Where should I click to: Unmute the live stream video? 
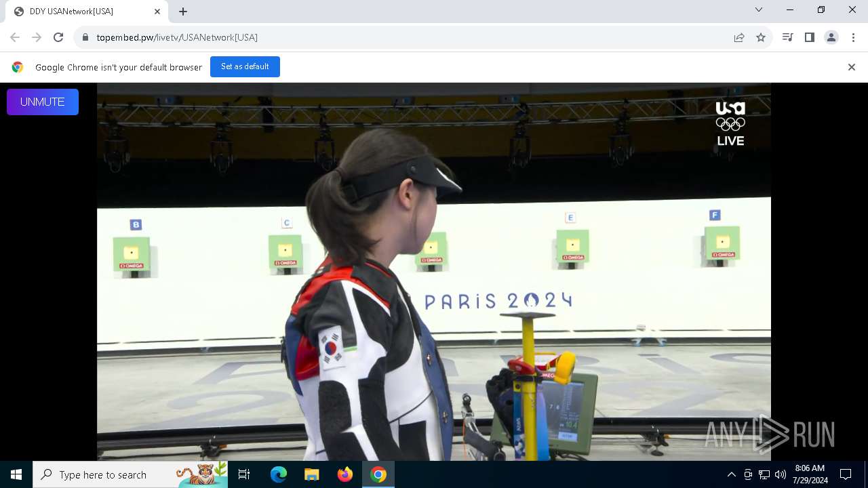click(x=43, y=102)
